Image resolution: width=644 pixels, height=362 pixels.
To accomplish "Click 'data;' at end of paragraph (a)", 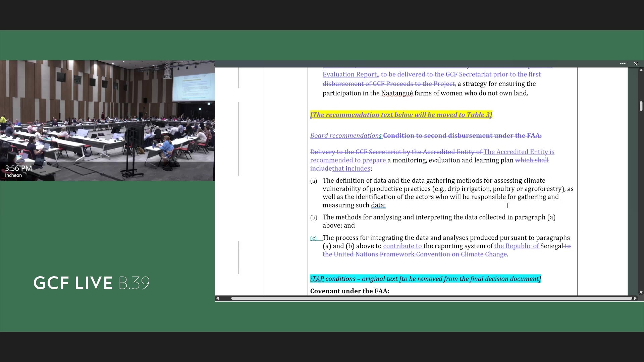I will tap(378, 205).
